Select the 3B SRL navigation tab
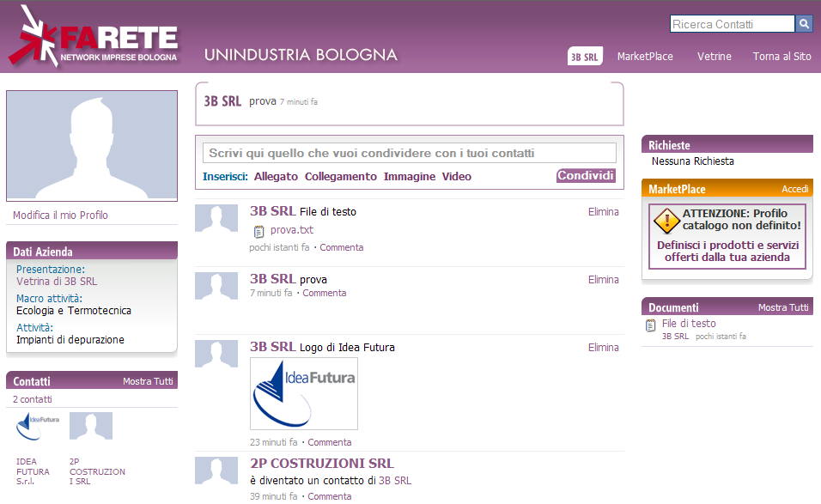821x504 pixels. click(x=585, y=57)
